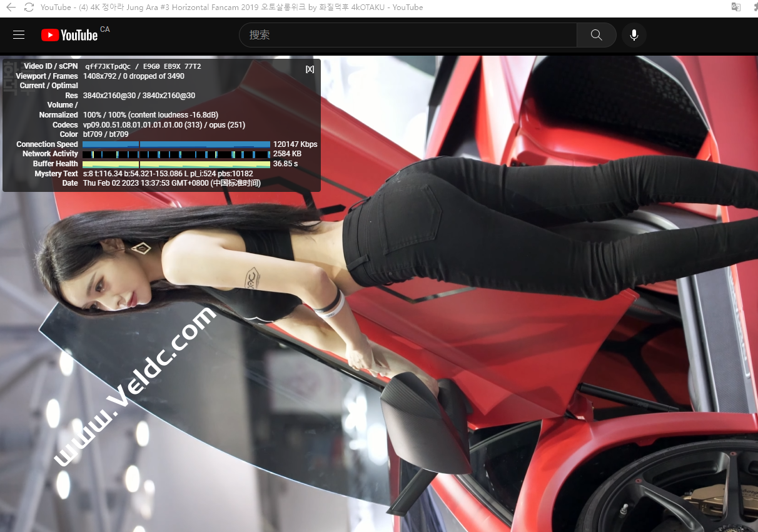Image resolution: width=758 pixels, height=532 pixels.
Task: Start voice search with the microphone icon
Action: point(634,35)
